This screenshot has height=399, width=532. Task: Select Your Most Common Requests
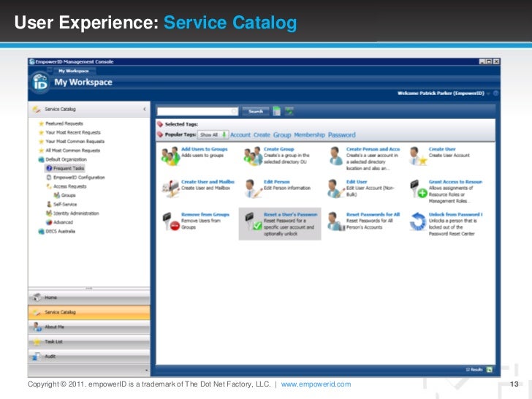[75, 142]
